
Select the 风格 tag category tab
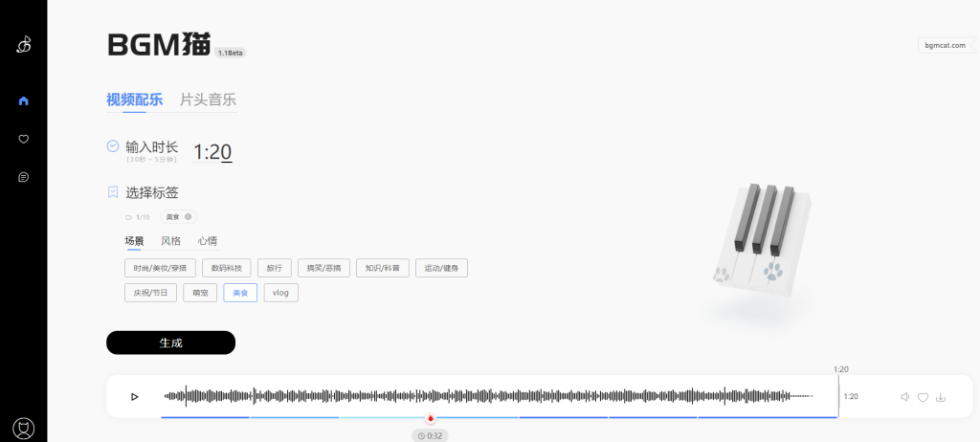pos(170,241)
